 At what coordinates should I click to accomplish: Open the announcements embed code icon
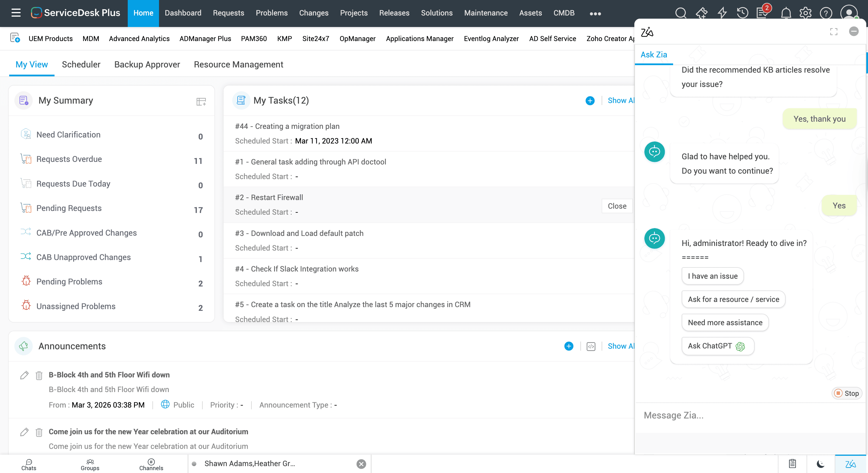coord(591,346)
